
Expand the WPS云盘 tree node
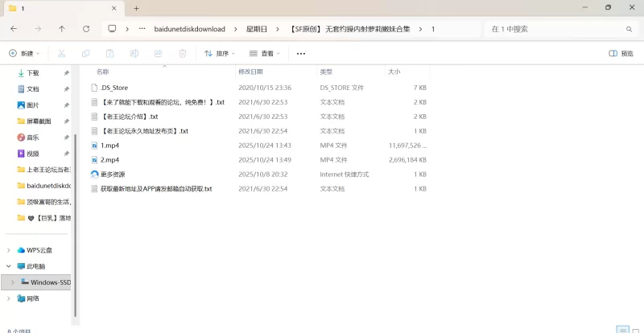(9, 250)
